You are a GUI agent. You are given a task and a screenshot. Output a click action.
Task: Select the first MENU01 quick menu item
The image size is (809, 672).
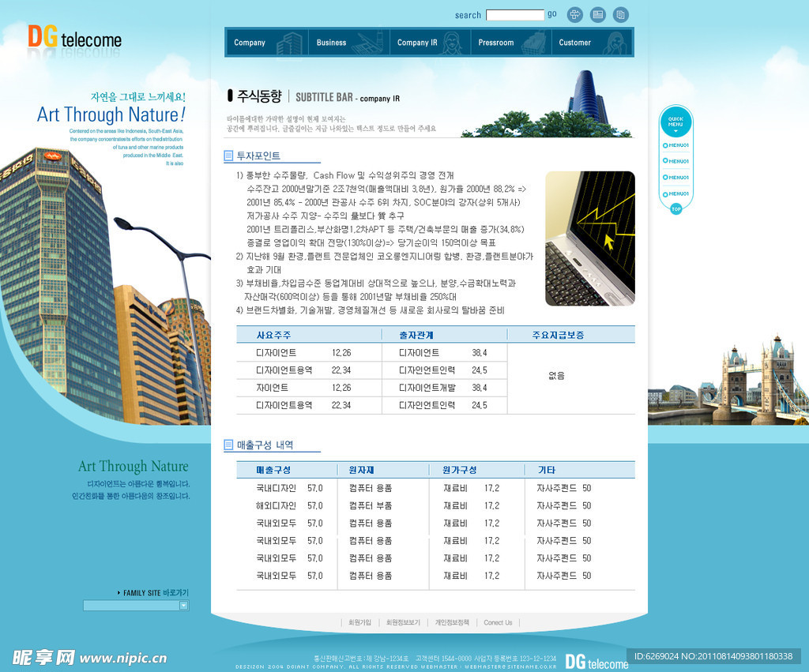(677, 145)
